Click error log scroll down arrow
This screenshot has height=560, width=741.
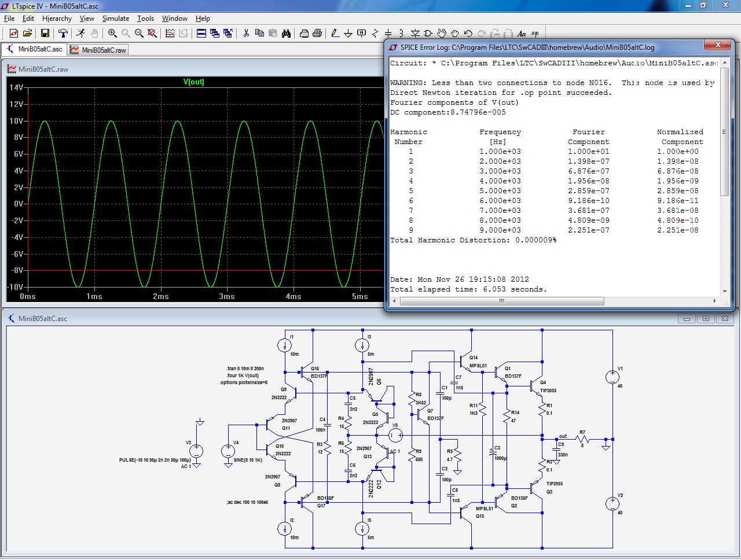[x=725, y=292]
